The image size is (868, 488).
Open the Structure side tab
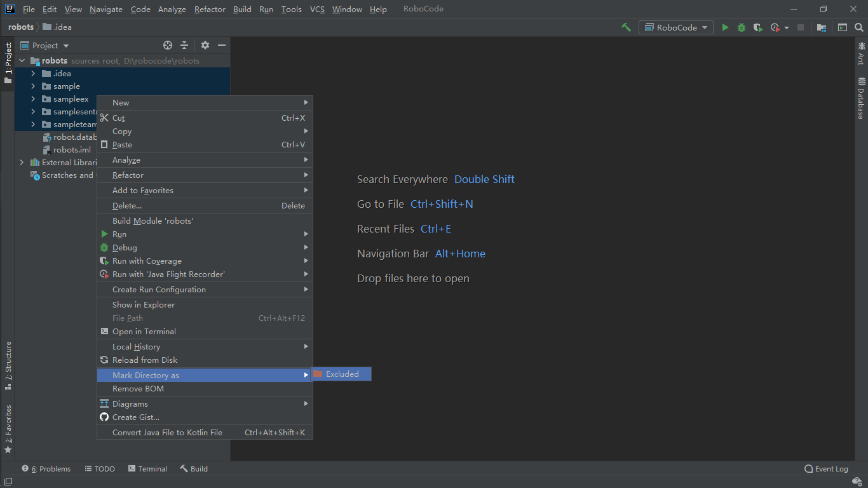(8, 365)
